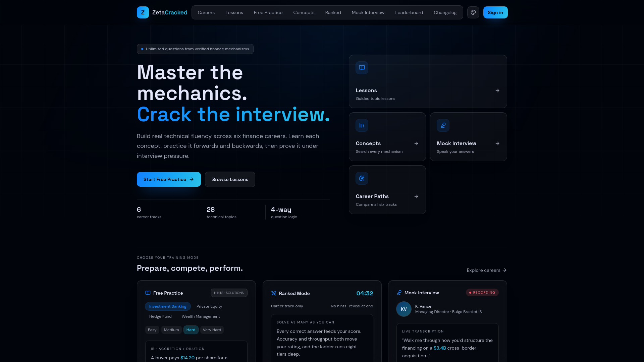Click the Sign in button
This screenshot has height=362, width=644.
(x=495, y=12)
